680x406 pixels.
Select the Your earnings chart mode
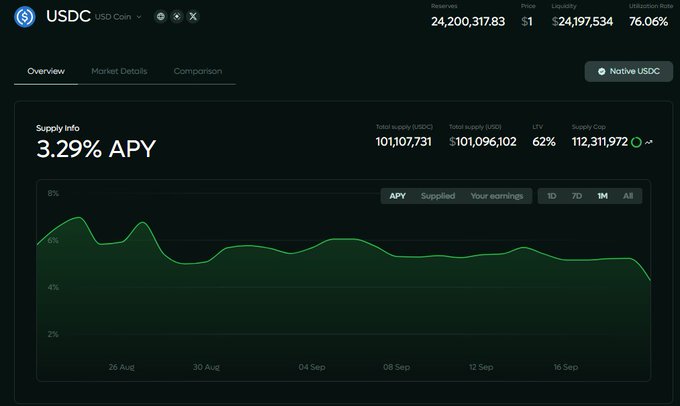[497, 196]
